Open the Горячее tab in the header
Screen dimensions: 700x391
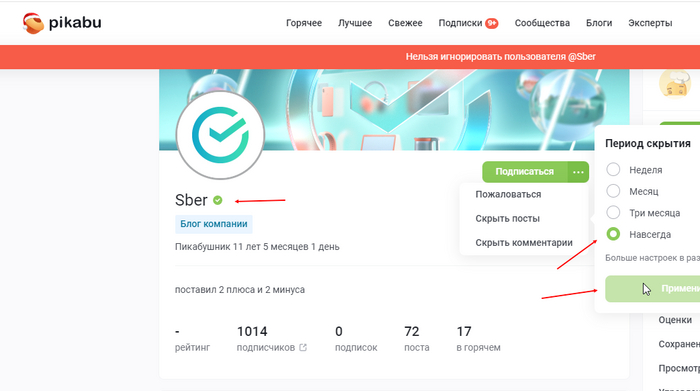[304, 23]
